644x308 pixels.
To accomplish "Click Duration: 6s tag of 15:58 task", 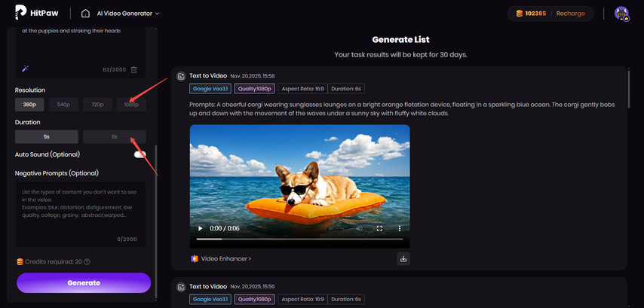I will click(x=346, y=89).
